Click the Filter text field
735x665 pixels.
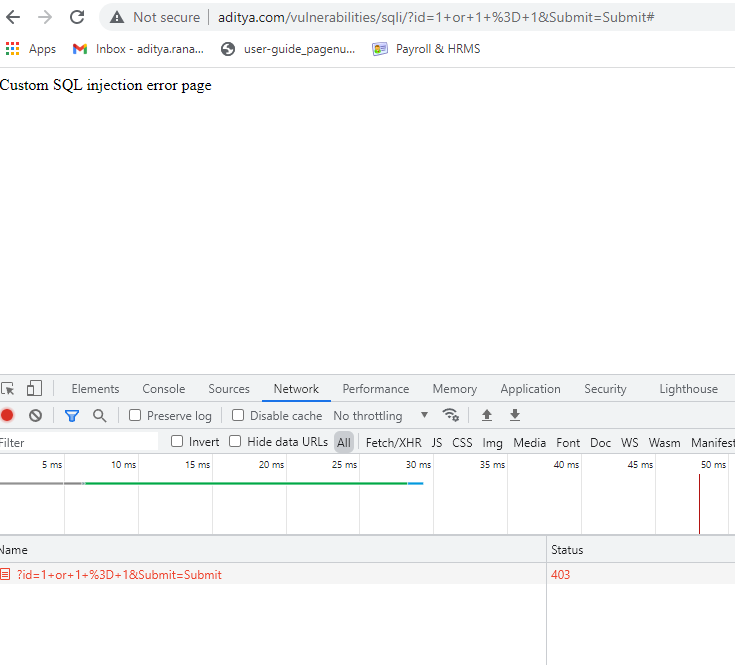(79, 442)
